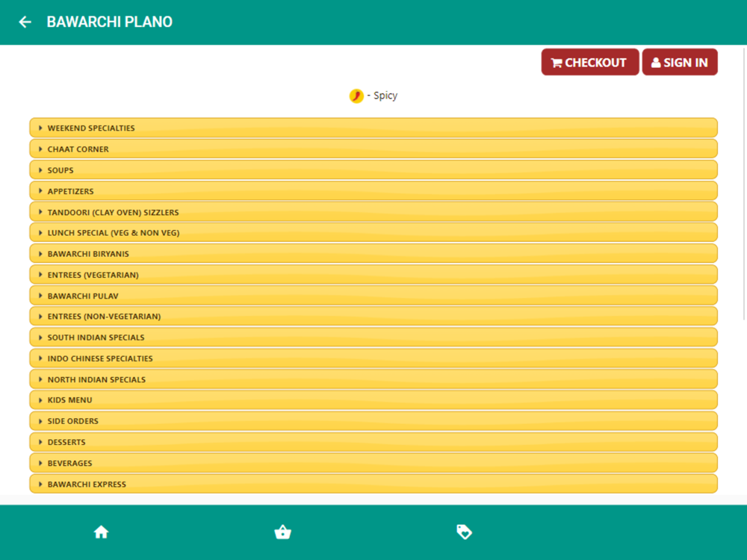Viewport: 747px width, 560px height.
Task: Open the shopping basket icon
Action: [x=282, y=532]
